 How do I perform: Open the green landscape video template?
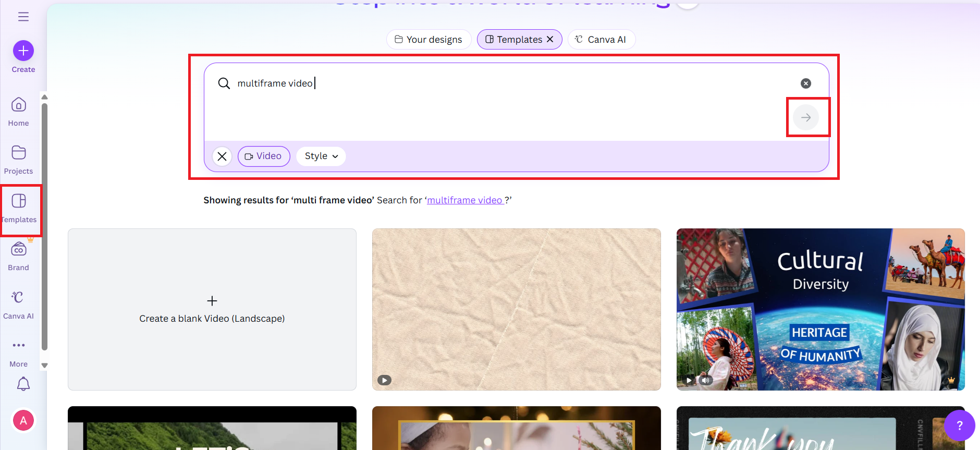click(212, 428)
